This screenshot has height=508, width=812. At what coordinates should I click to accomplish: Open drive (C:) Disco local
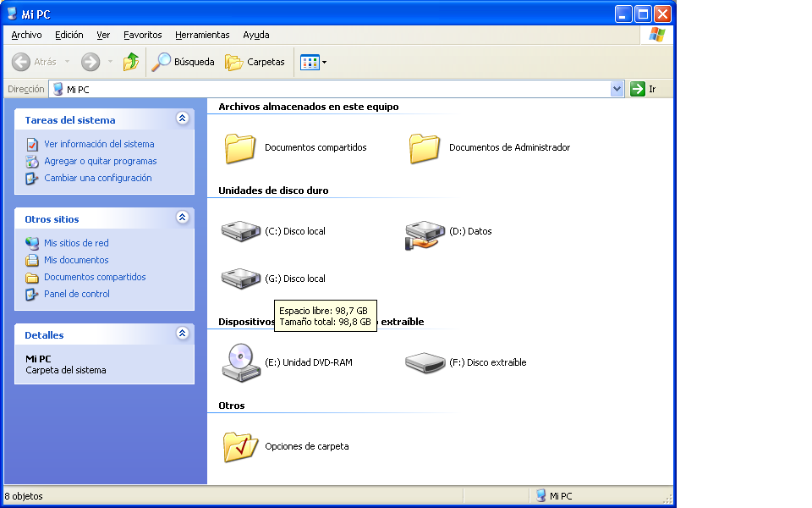[241, 230]
